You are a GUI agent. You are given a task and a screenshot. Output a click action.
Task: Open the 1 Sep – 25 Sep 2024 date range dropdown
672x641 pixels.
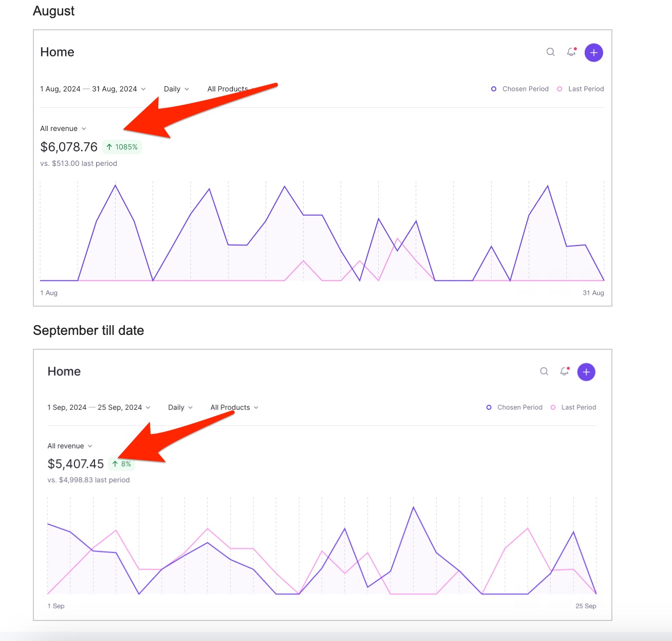[x=99, y=407]
